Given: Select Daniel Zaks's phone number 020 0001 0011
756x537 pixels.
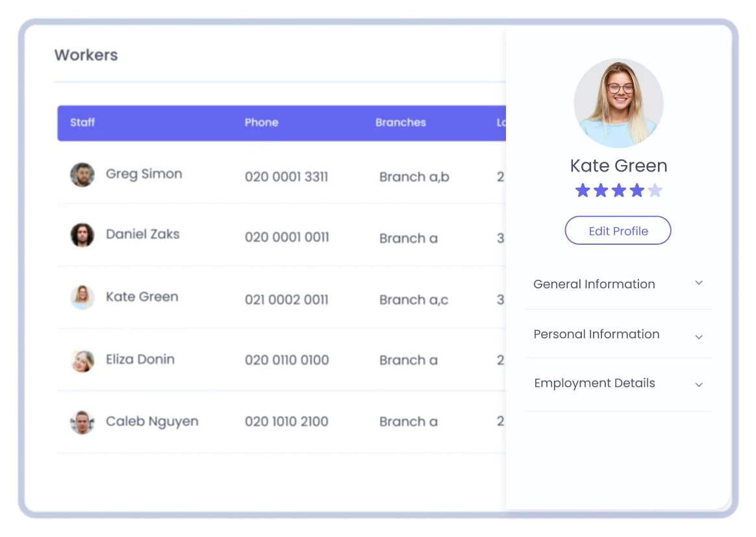Looking at the screenshot, I should click(286, 238).
